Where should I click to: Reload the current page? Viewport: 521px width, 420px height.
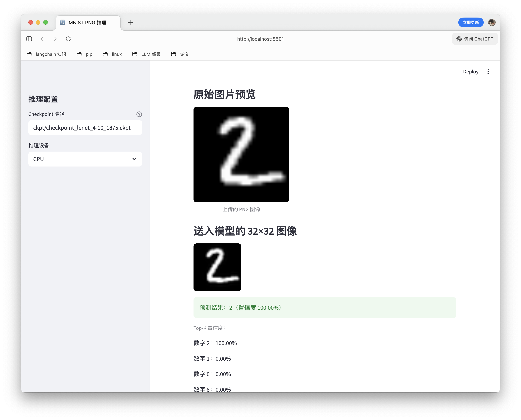tap(68, 39)
